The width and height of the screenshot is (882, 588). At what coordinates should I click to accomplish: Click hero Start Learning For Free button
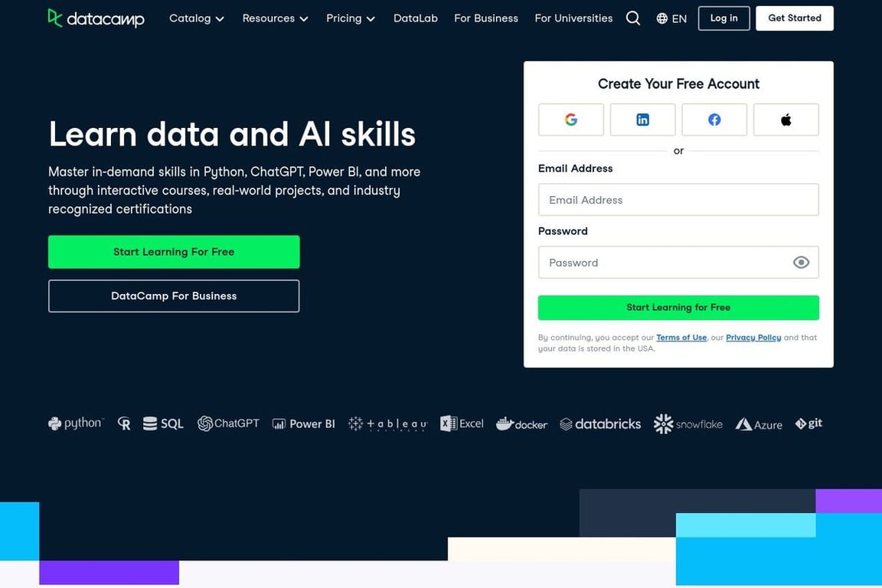[174, 252]
